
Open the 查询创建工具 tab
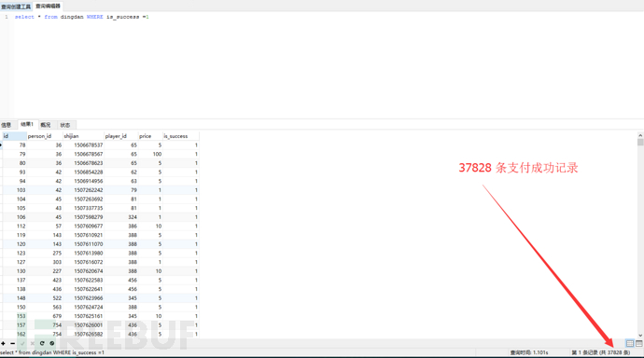point(16,7)
